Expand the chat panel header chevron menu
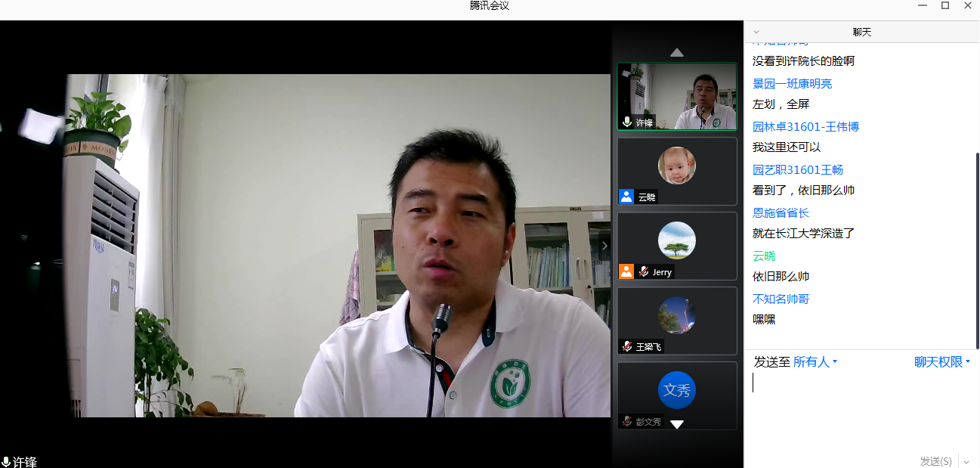 pyautogui.click(x=756, y=32)
